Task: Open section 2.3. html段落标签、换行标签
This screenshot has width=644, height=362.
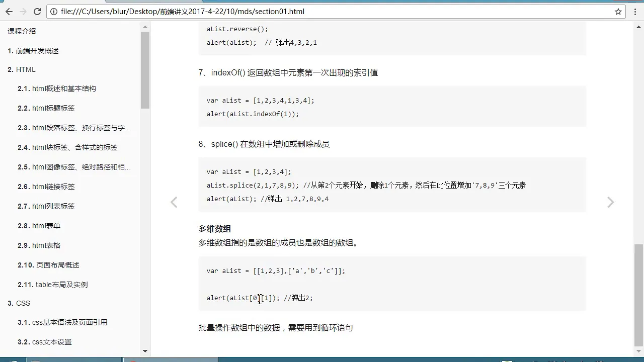Action: (74, 128)
